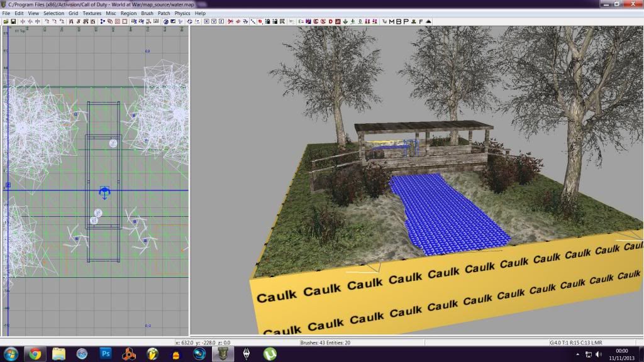Rotate the selection around the Z axis
This screenshot has width=644, height=362.
pos(62,21)
